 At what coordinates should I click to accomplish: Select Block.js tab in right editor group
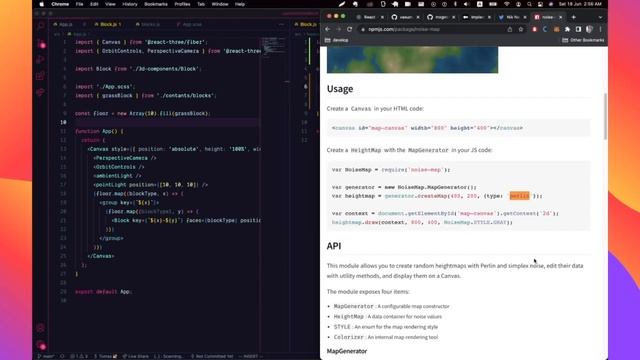[x=306, y=24]
